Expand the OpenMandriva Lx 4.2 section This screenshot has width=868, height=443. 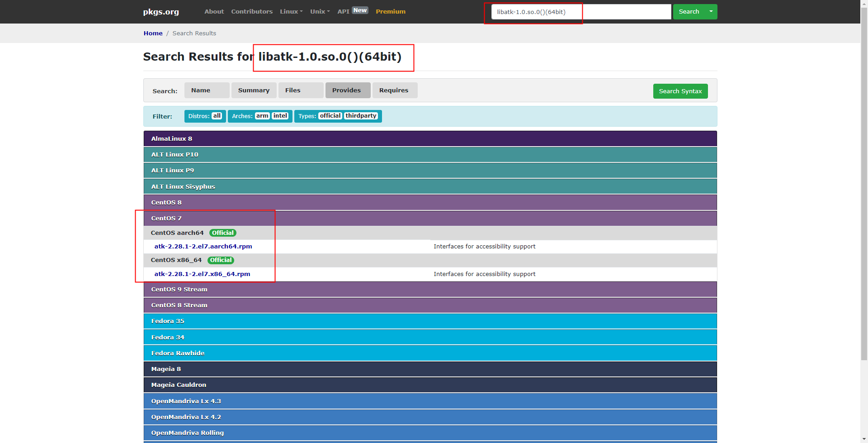coord(430,417)
